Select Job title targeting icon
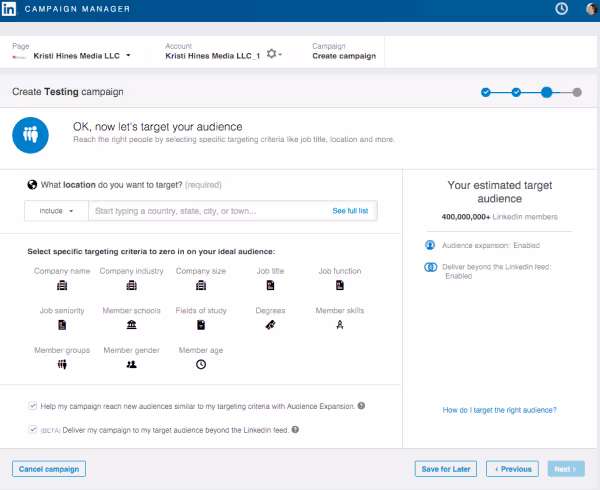This screenshot has width=600, height=490. (x=271, y=285)
